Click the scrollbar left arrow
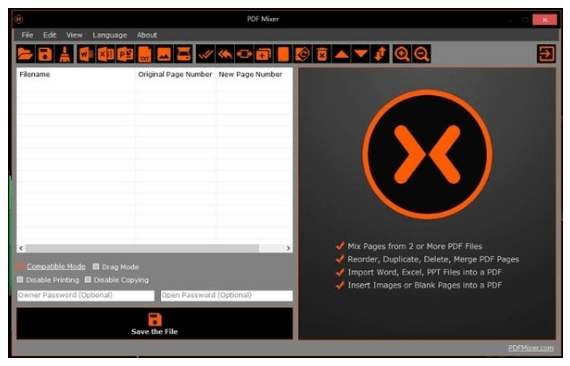 [x=21, y=248]
